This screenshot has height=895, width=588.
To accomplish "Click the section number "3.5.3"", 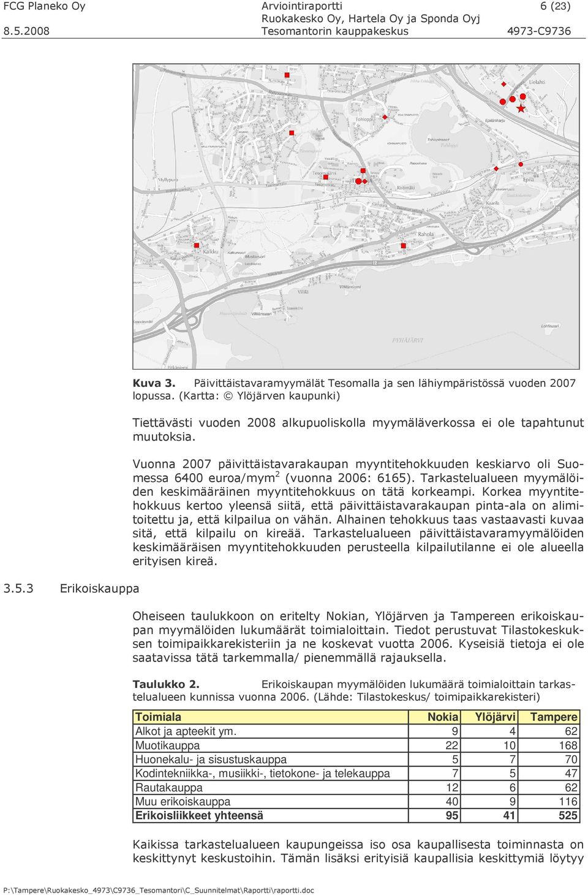I will click(x=18, y=588).
